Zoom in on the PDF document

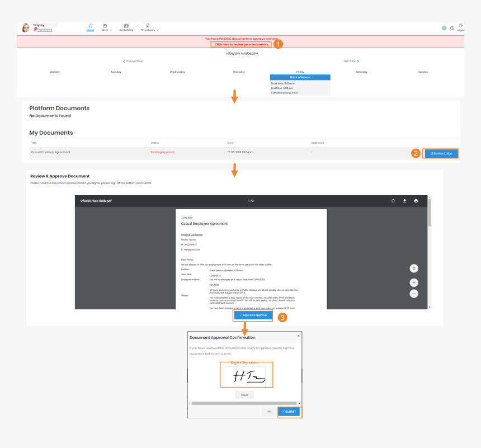[x=414, y=282]
